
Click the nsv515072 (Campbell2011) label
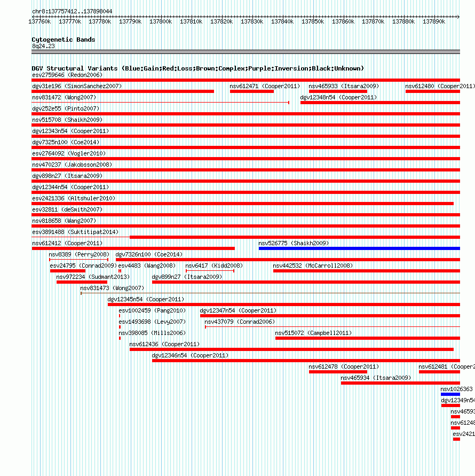pos(313,333)
